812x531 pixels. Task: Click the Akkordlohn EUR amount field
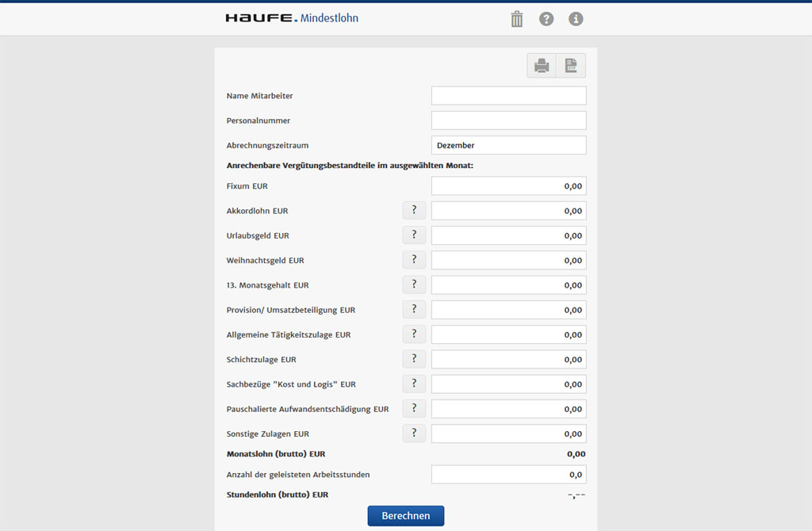pos(508,211)
